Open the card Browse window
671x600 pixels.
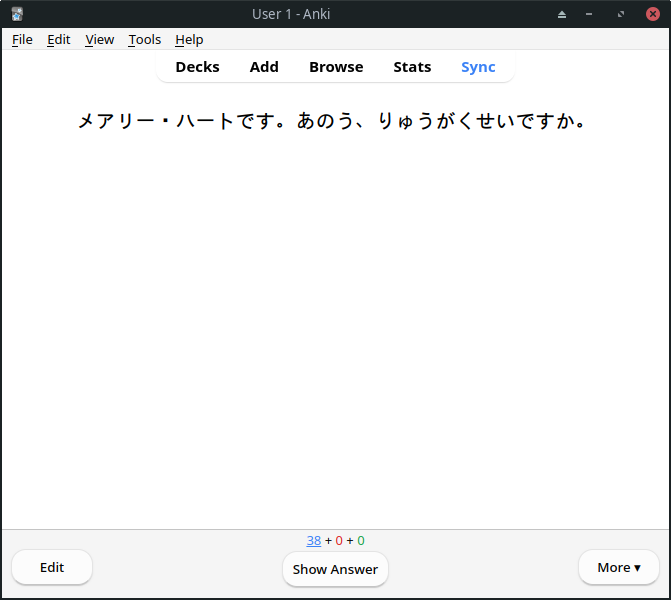336,67
